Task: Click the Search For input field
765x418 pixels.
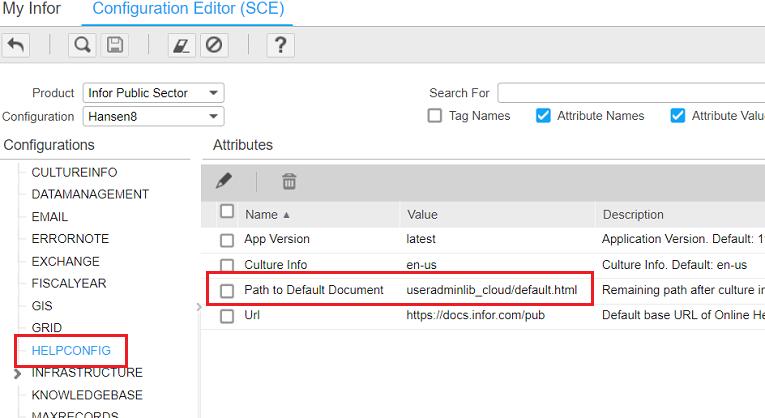Action: pos(630,93)
